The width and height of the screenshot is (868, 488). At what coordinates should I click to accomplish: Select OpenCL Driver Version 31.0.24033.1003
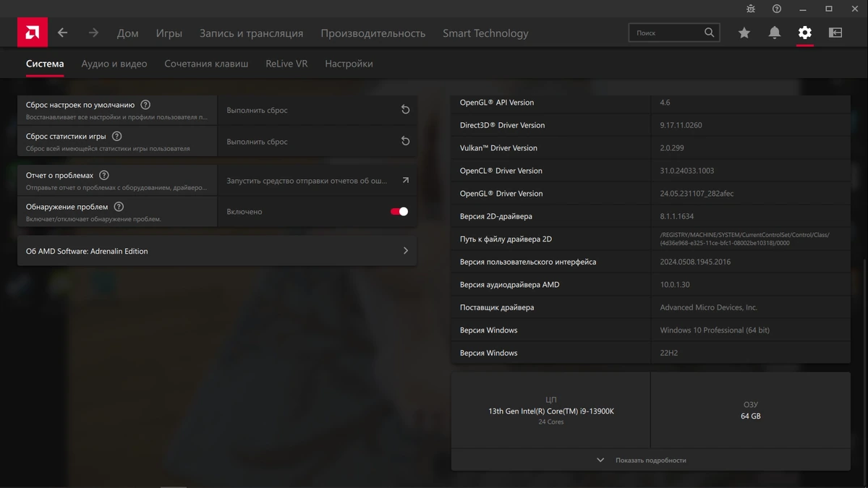(687, 171)
